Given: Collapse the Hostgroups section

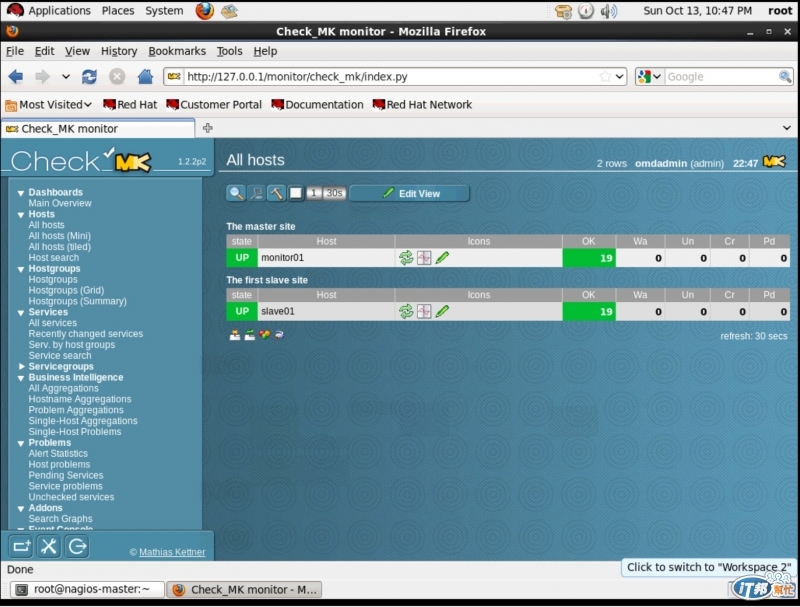Looking at the screenshot, I should pyautogui.click(x=21, y=270).
